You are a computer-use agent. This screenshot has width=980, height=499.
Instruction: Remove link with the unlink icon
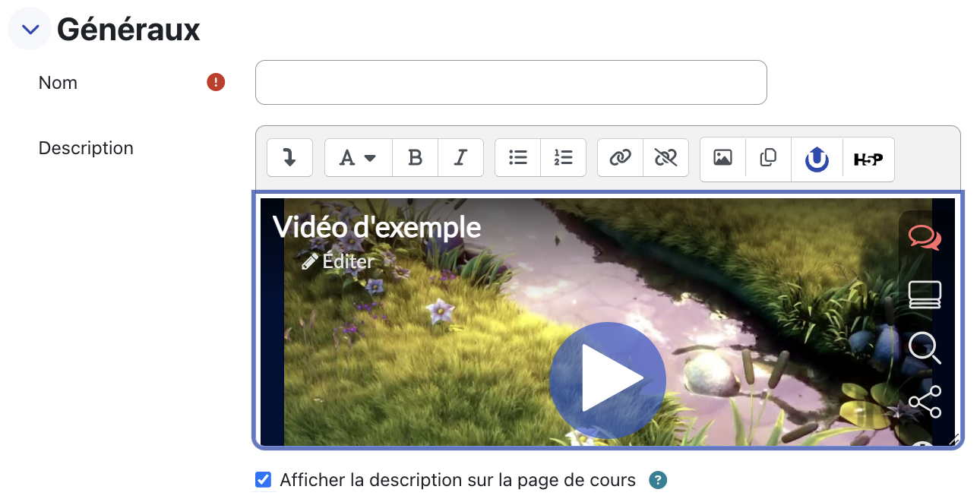click(x=665, y=157)
